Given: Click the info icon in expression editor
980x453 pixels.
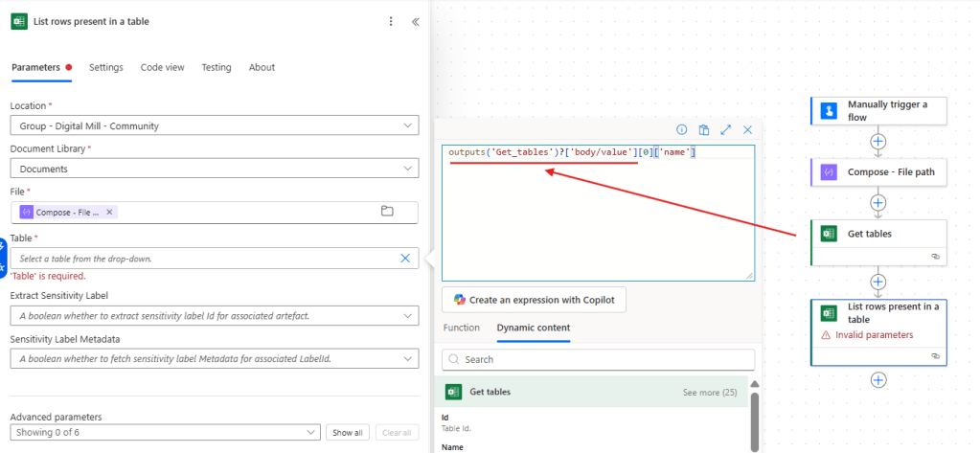Looking at the screenshot, I should [682, 129].
